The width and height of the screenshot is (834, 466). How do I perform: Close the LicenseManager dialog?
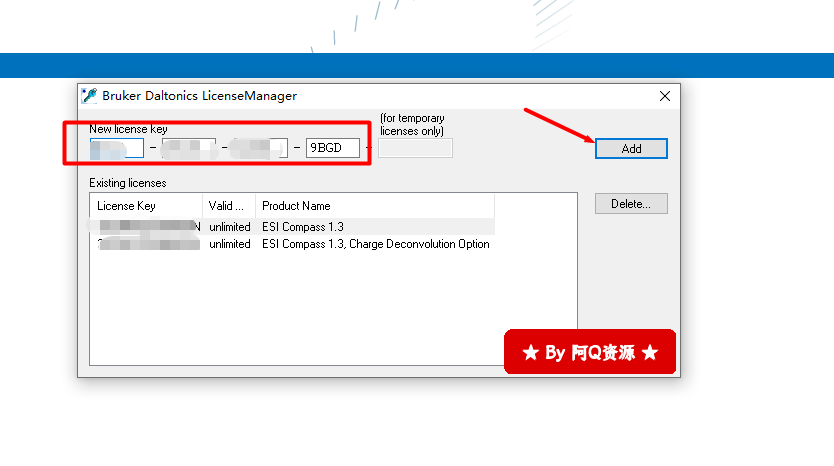[664, 96]
